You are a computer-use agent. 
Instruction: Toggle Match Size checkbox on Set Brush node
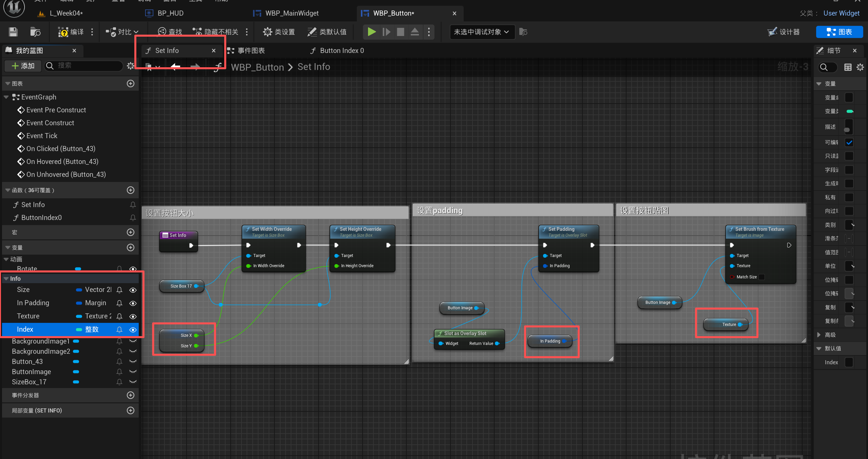[x=762, y=277]
